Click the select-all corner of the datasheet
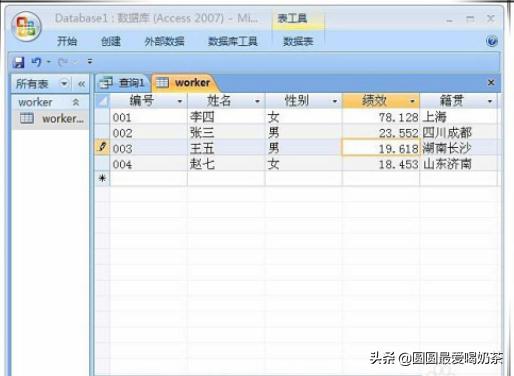Screen dimensions: 514x376 click(103, 101)
